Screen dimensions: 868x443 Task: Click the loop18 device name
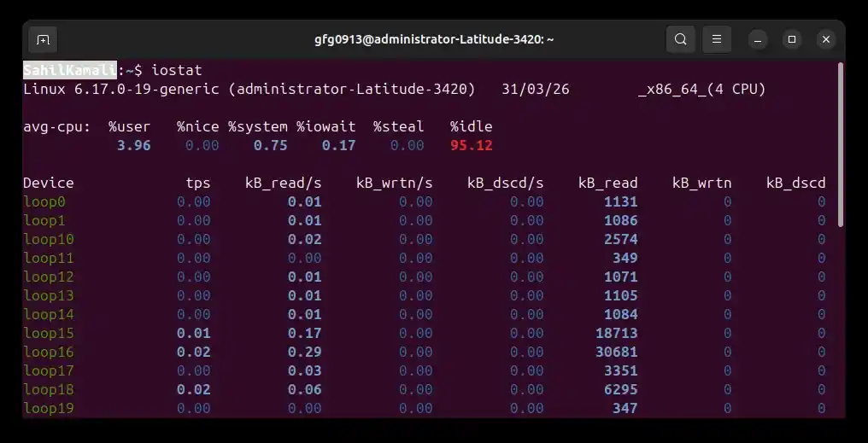[x=49, y=390]
